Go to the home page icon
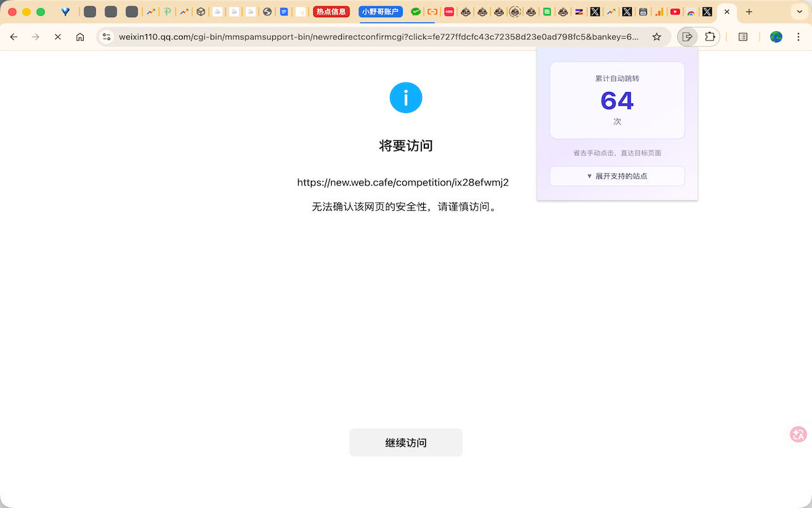The image size is (812, 508). [x=80, y=37]
